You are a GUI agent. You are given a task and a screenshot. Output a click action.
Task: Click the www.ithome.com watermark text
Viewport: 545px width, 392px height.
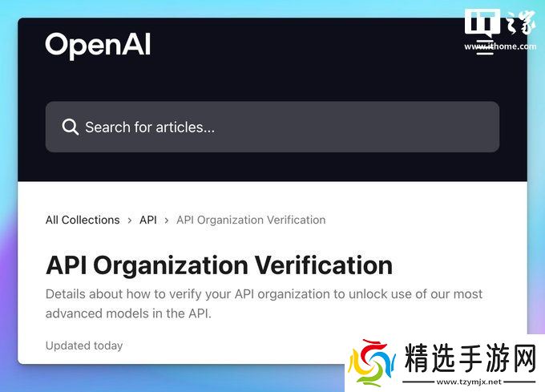[500, 46]
